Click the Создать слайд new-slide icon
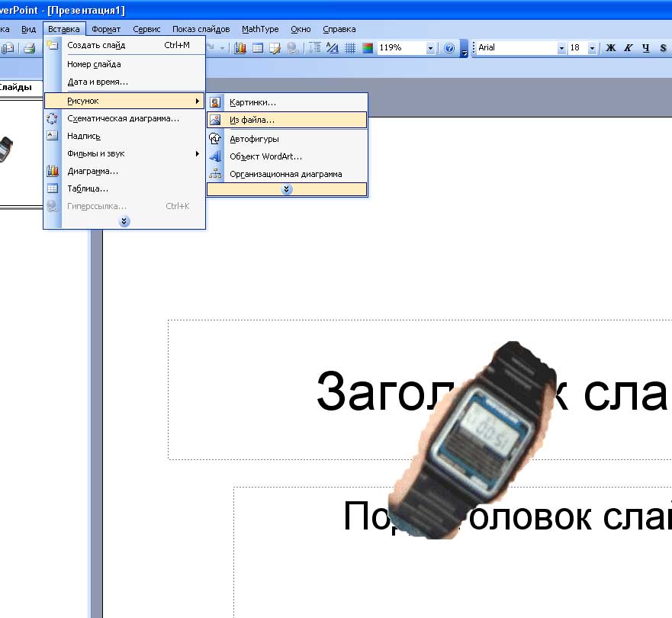The width and height of the screenshot is (672, 618). (x=53, y=44)
